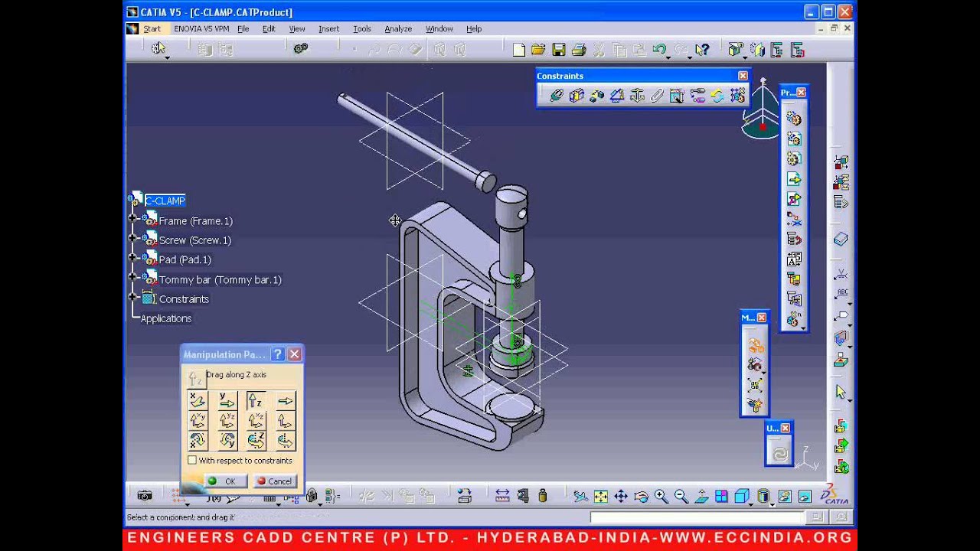Click the Save floppy disk icon
The width and height of the screenshot is (980, 551).
[x=559, y=50]
